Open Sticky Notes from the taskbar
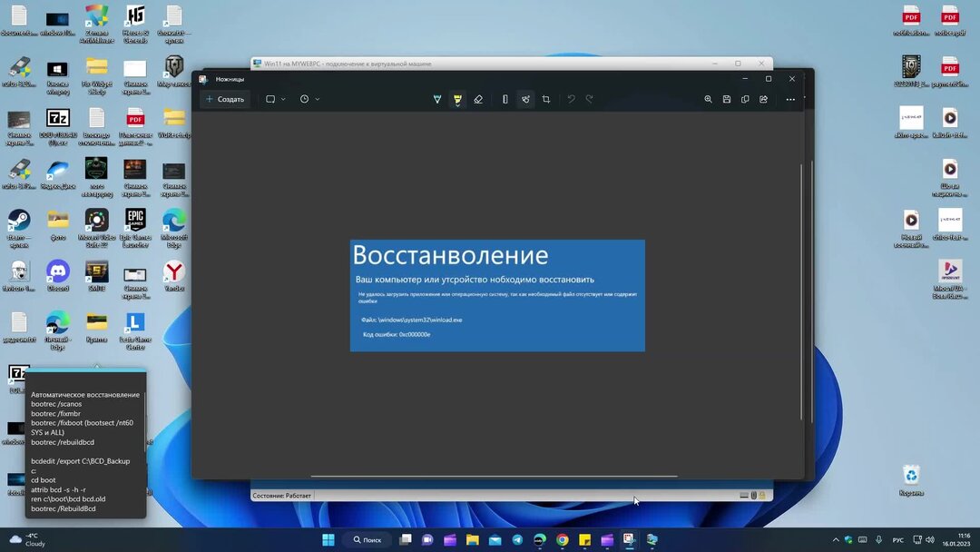 coord(585,539)
